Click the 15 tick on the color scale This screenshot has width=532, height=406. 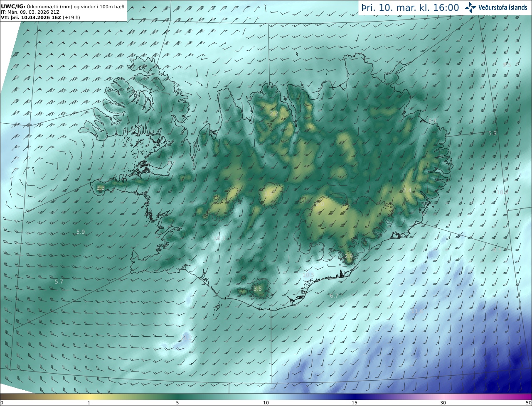(355, 403)
